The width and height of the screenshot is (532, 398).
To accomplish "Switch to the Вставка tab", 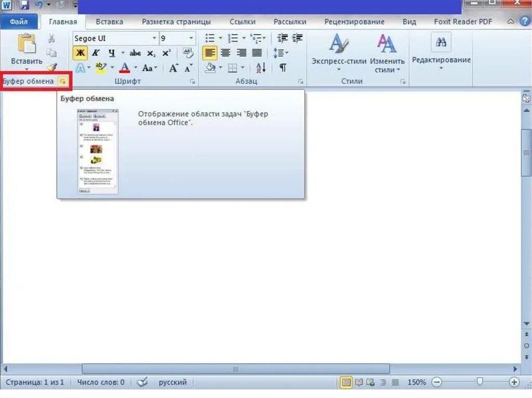I will pos(109,22).
